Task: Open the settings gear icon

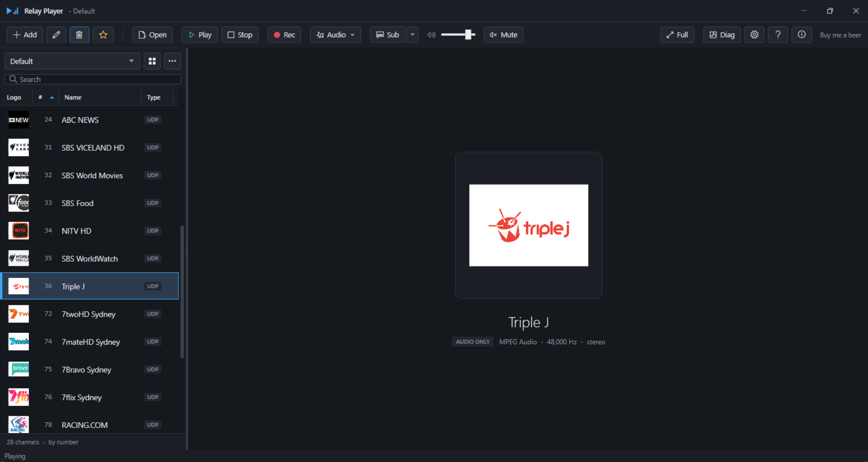Action: pyautogui.click(x=754, y=35)
